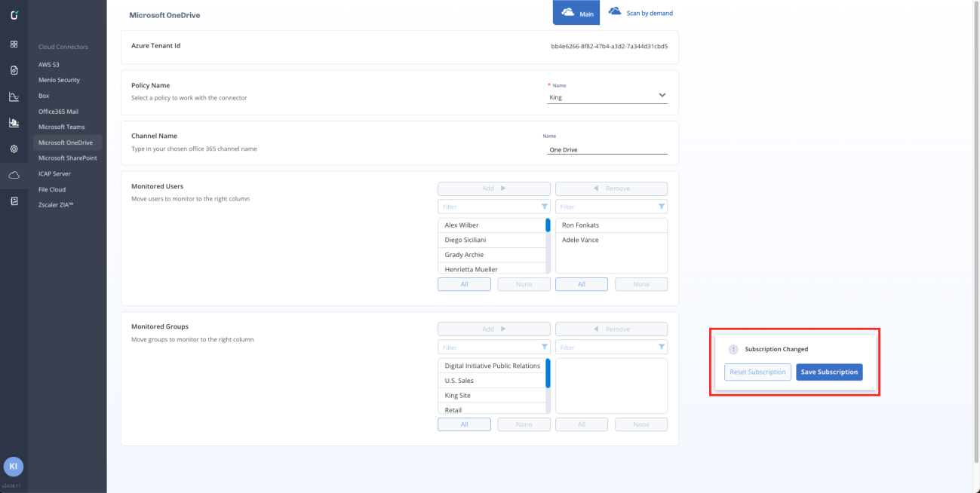Image resolution: width=980 pixels, height=493 pixels.
Task: Select U.S. Sales group
Action: [491, 381]
